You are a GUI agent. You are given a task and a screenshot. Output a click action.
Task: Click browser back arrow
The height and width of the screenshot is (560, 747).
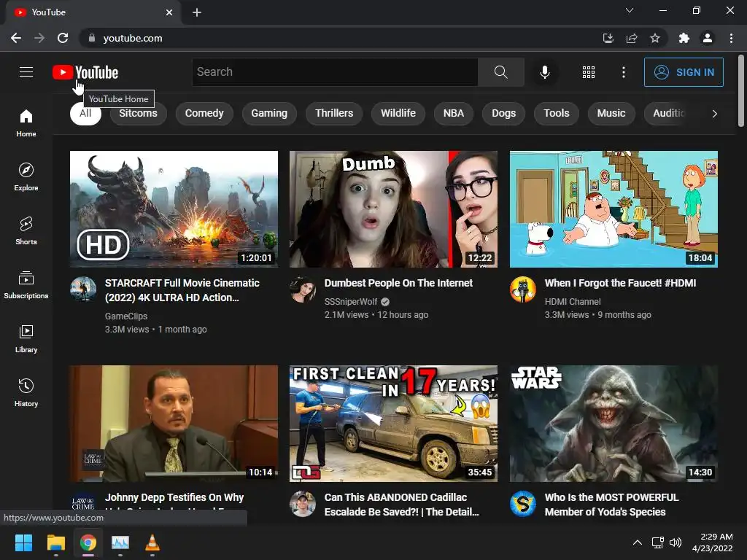tap(16, 38)
